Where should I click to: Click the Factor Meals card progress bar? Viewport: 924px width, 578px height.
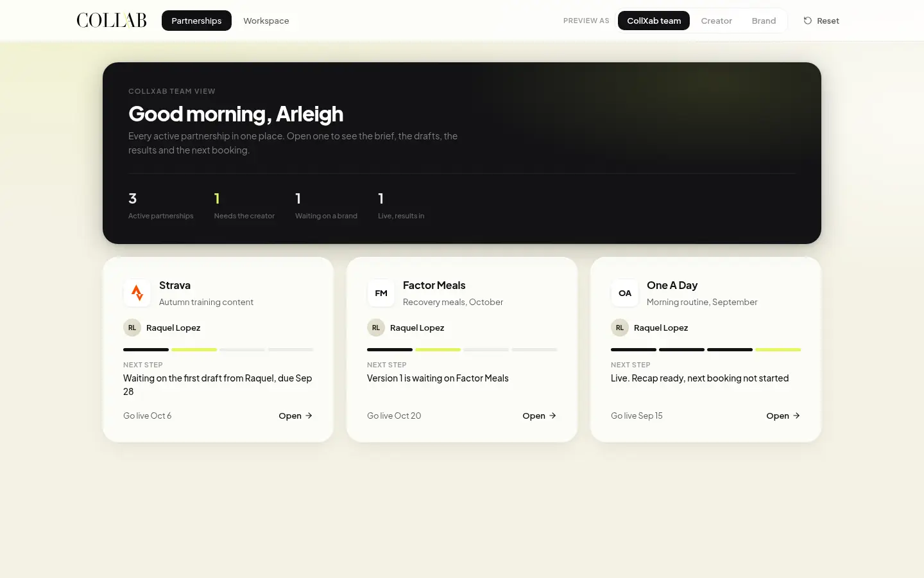pyautogui.click(x=462, y=349)
